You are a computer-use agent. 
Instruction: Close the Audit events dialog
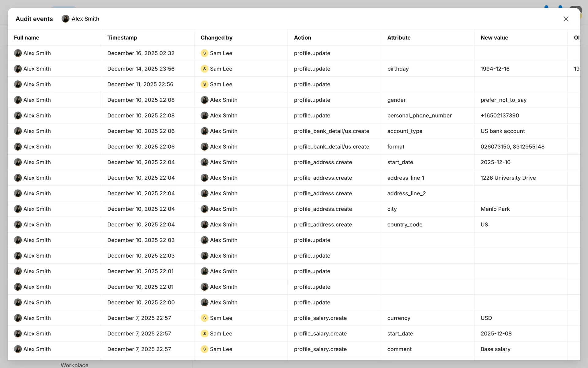(566, 19)
